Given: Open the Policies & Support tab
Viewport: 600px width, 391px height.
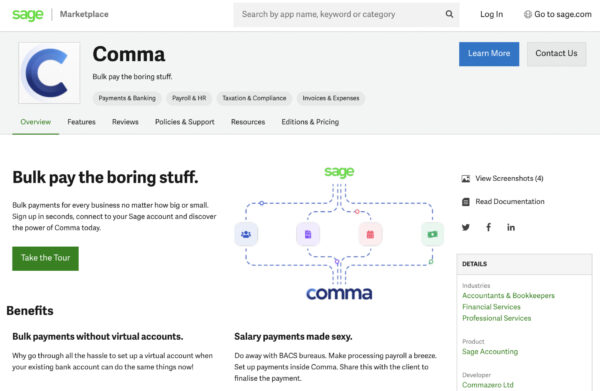Looking at the screenshot, I should [x=185, y=122].
